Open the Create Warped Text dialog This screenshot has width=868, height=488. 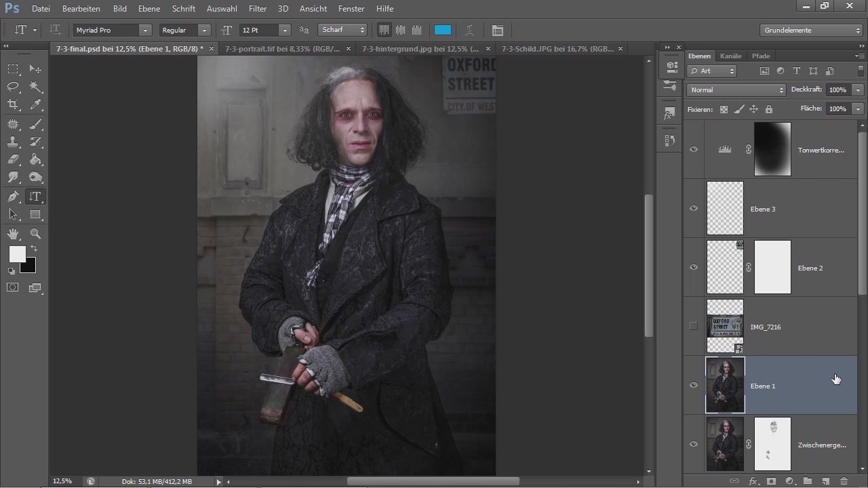[x=469, y=30]
